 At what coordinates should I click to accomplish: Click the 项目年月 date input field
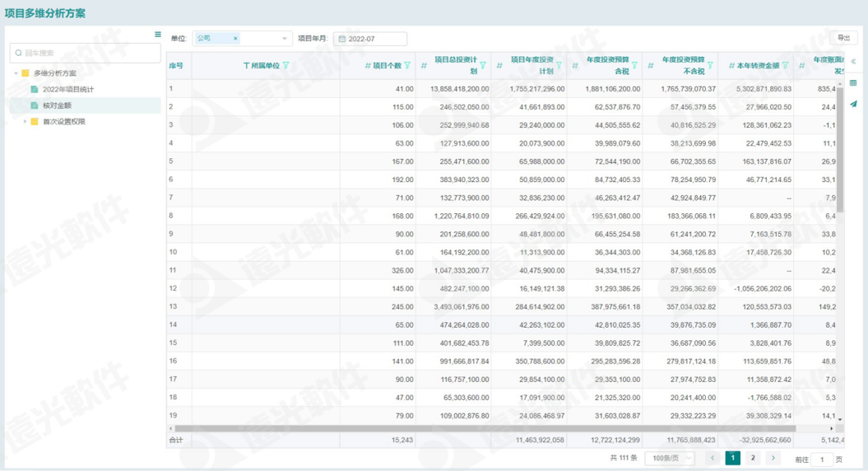[370, 39]
